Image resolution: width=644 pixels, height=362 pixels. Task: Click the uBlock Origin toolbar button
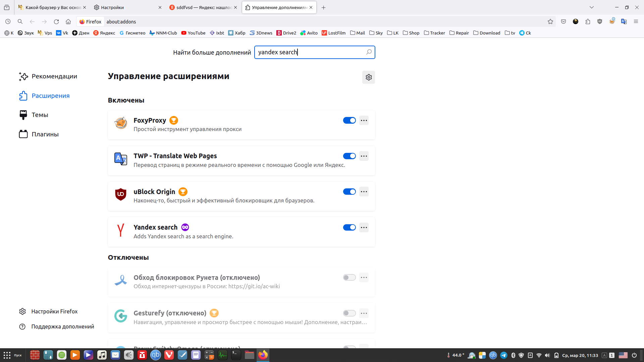[600, 22]
